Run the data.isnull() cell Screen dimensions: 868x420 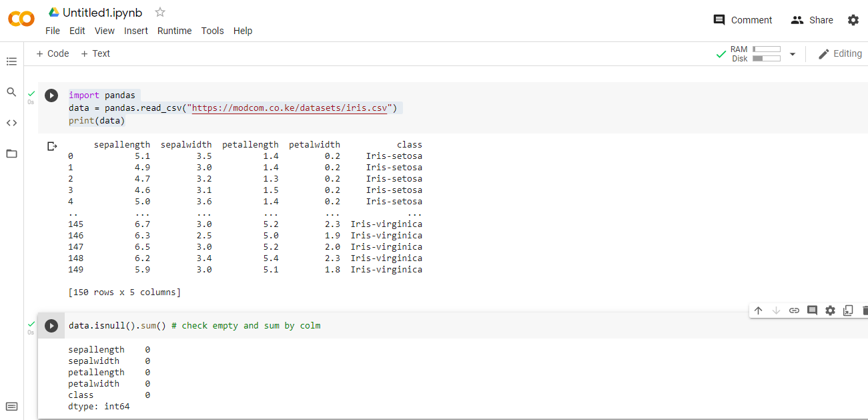[51, 325]
